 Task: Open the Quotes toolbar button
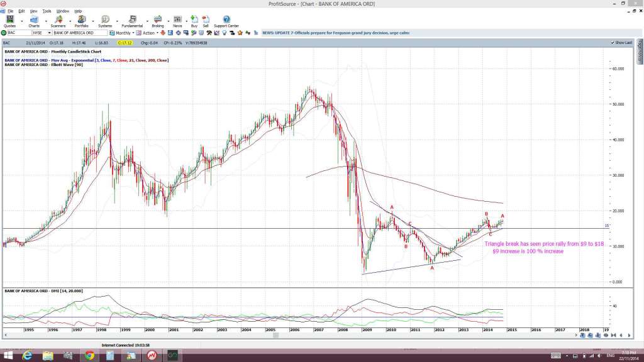point(10,21)
